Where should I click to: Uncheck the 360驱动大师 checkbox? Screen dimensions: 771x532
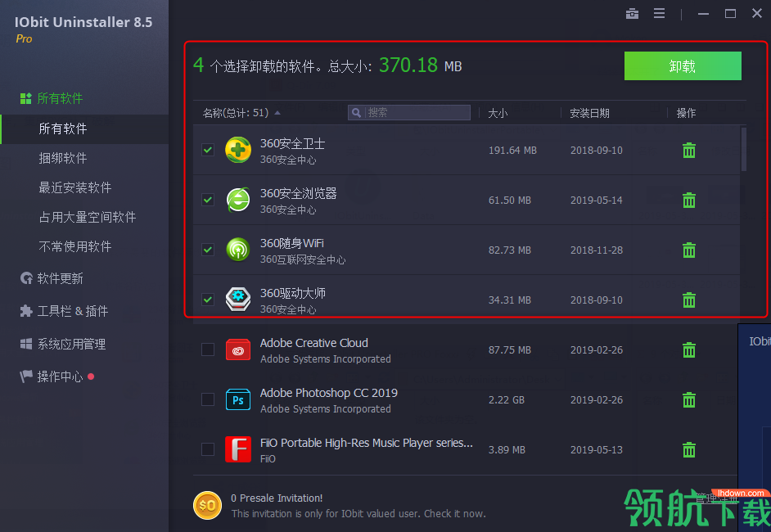pyautogui.click(x=208, y=300)
